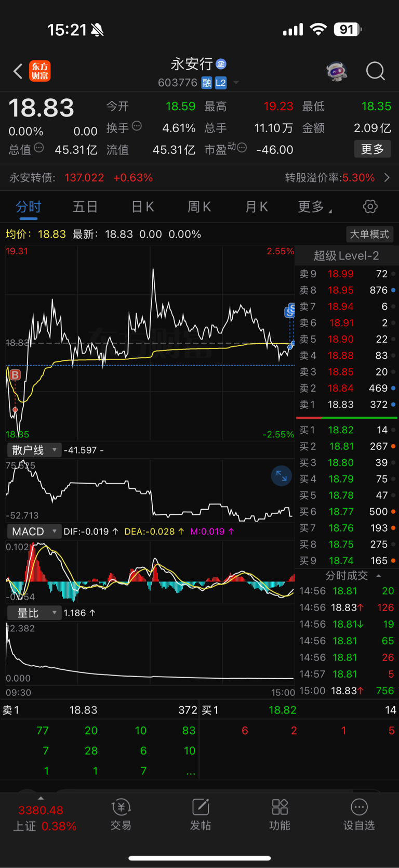Viewport: 399px width, 868px height.
Task: Tap 买2 price 18.81 row
Action: coord(347,446)
